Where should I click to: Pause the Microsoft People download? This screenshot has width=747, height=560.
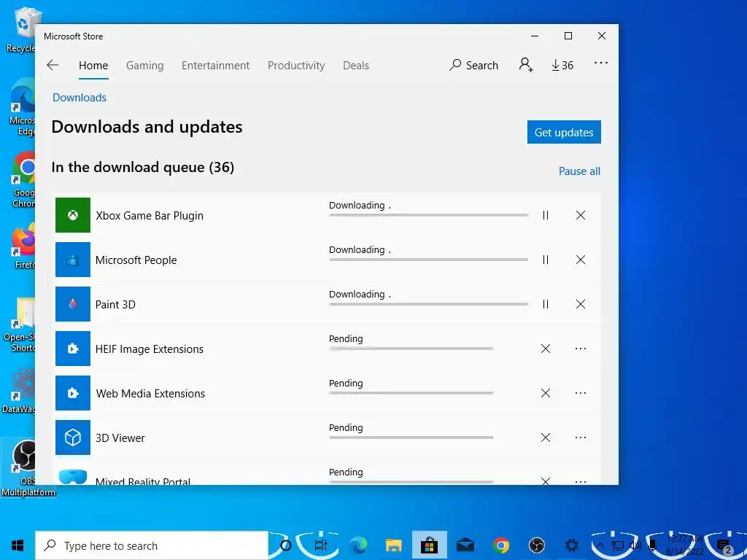pyautogui.click(x=546, y=260)
